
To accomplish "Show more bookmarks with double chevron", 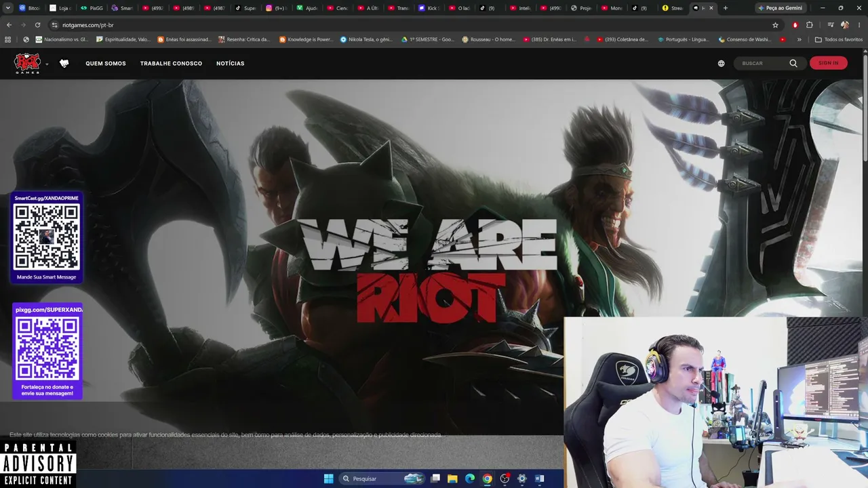I will [800, 39].
